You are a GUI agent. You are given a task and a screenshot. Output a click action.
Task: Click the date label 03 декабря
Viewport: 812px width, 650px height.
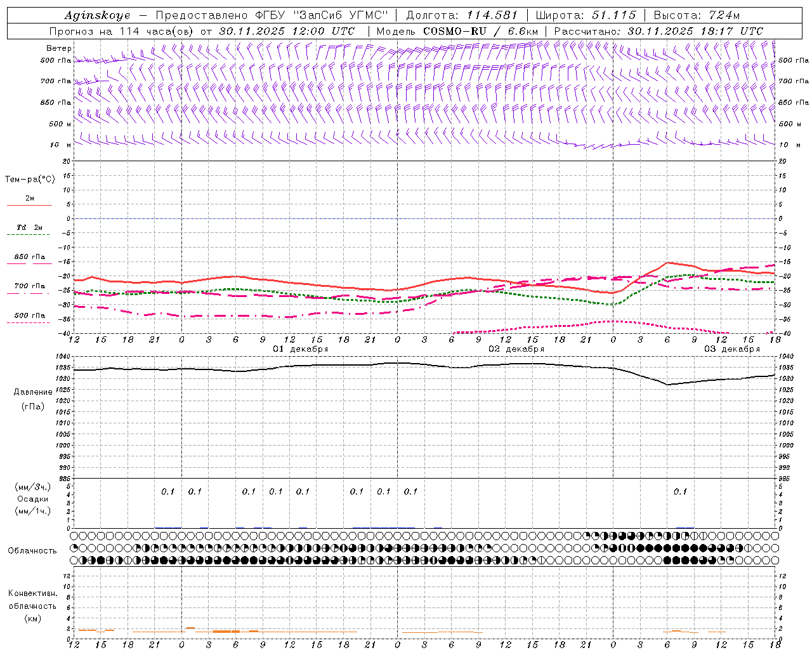click(x=732, y=349)
